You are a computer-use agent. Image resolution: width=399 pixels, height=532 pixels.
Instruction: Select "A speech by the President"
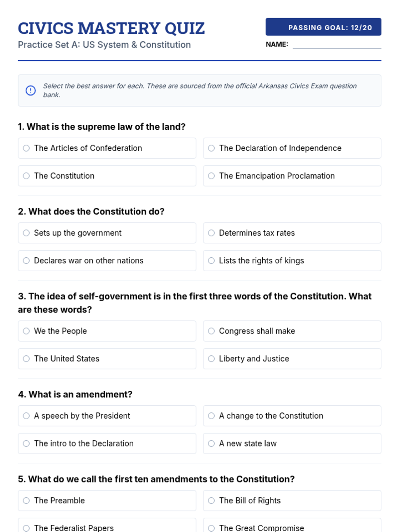click(26, 416)
